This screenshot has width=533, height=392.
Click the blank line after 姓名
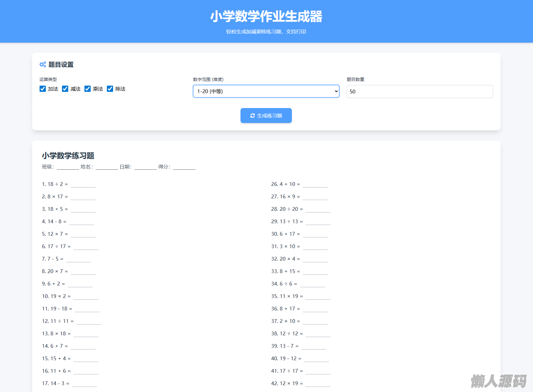tap(107, 167)
